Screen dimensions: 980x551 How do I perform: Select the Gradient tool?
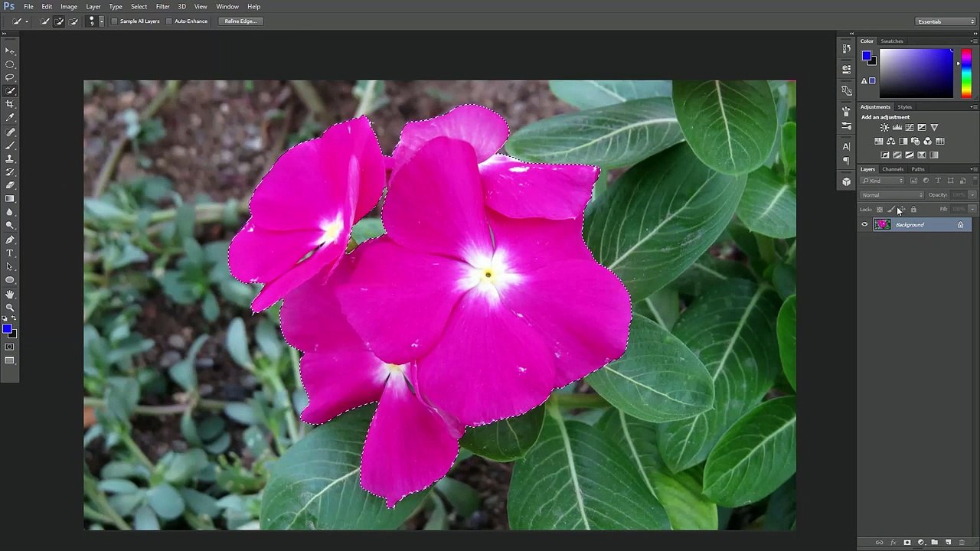coord(10,198)
